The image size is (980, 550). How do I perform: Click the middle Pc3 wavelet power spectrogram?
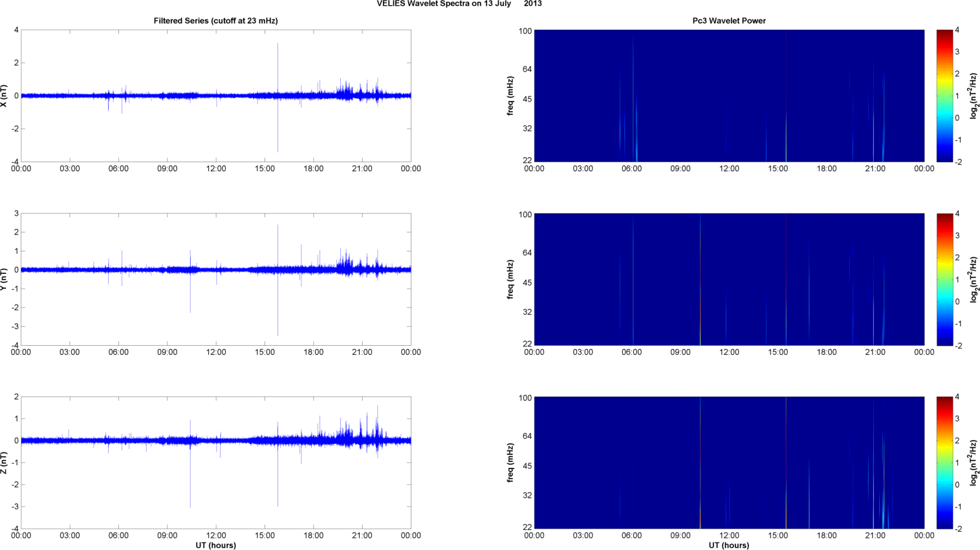[x=729, y=279]
